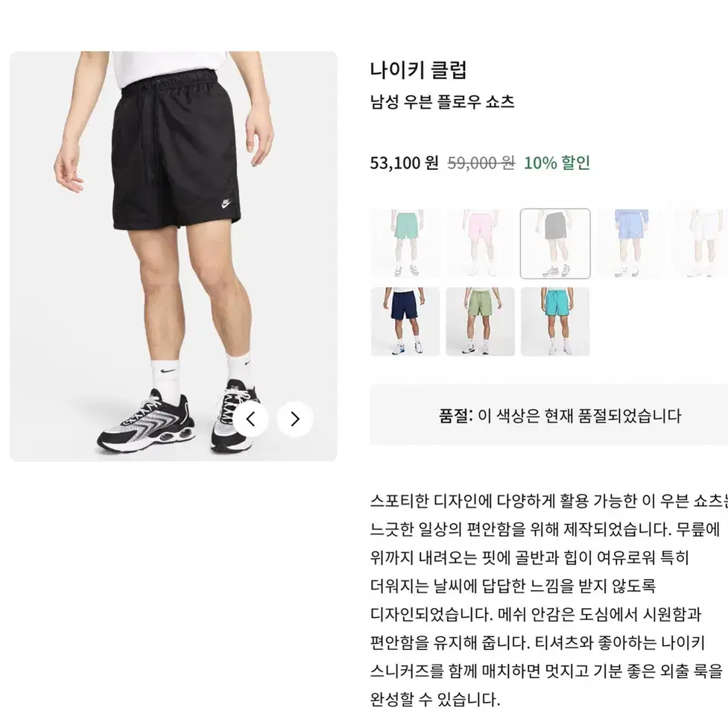The height and width of the screenshot is (728, 728).
Task: Pick the light blue shorts color option
Action: point(630,244)
